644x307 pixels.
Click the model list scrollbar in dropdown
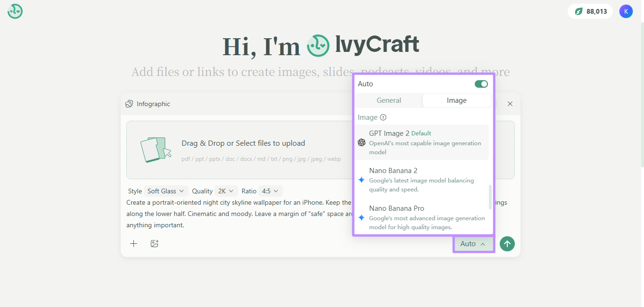490,197
